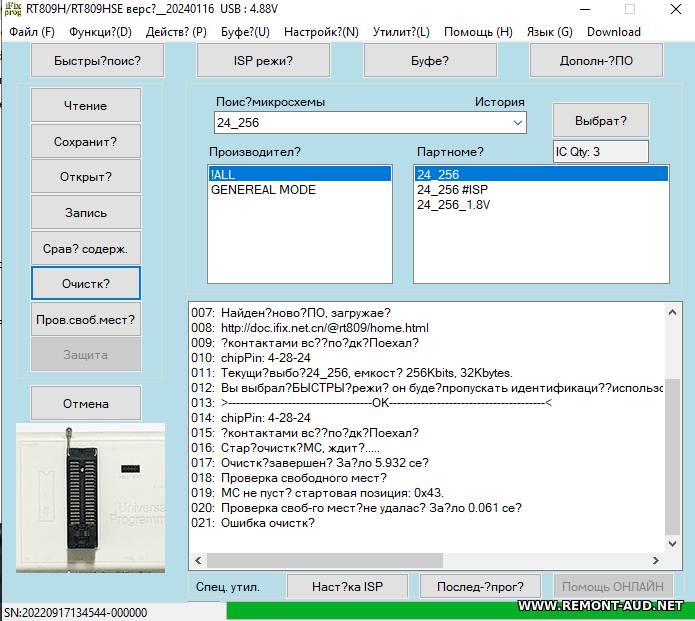Click the log panel vertical scrollbar
This screenshot has width=695, height=621.
[674, 430]
